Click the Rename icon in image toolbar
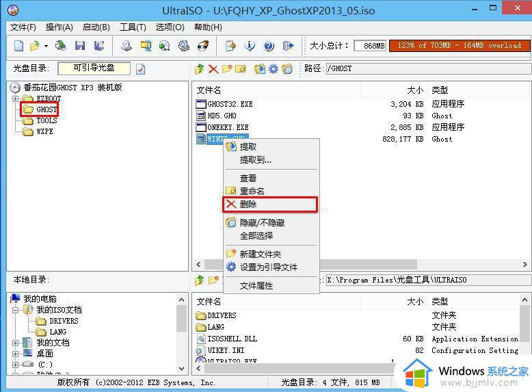 coord(241,69)
